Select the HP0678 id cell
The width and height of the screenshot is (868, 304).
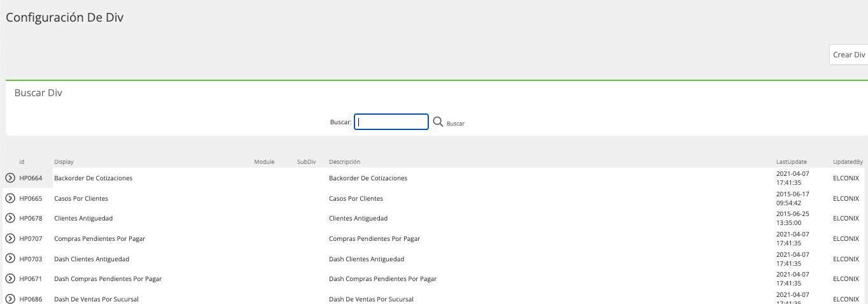tap(31, 218)
